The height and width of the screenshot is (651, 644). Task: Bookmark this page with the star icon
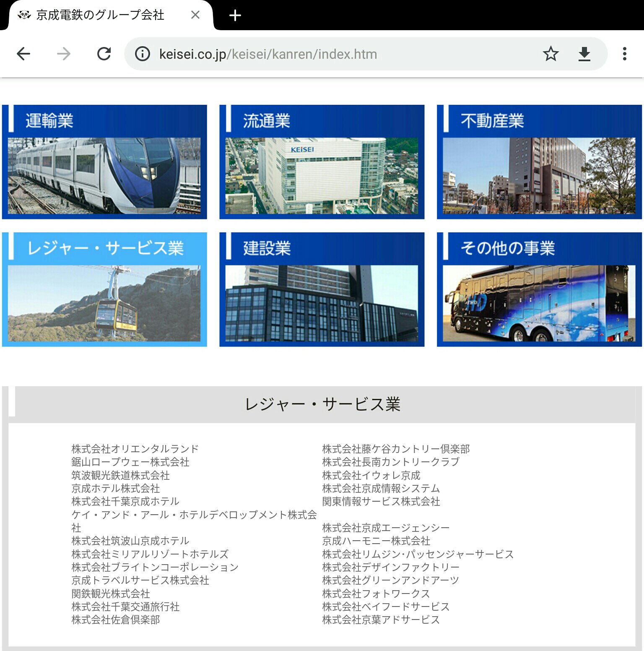click(x=551, y=54)
